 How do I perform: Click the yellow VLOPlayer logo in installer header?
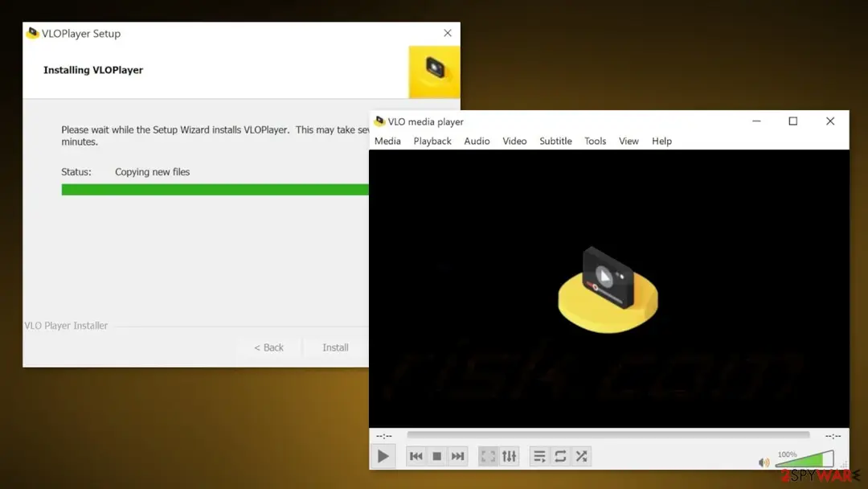[434, 72]
